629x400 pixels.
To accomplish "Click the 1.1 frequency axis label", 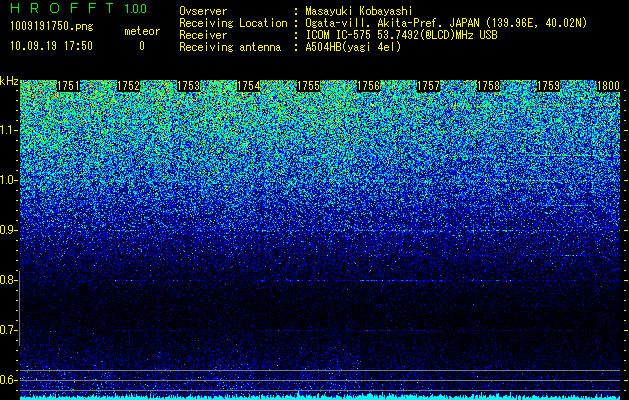I will click(8, 130).
